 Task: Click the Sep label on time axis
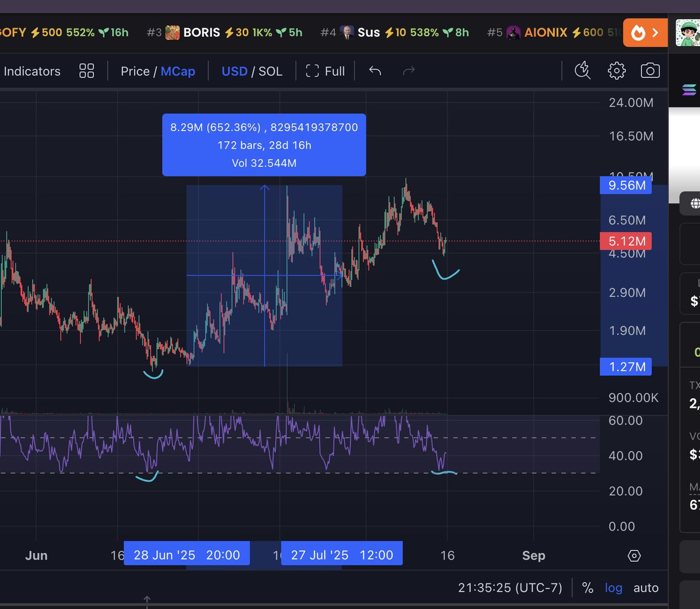[533, 555]
